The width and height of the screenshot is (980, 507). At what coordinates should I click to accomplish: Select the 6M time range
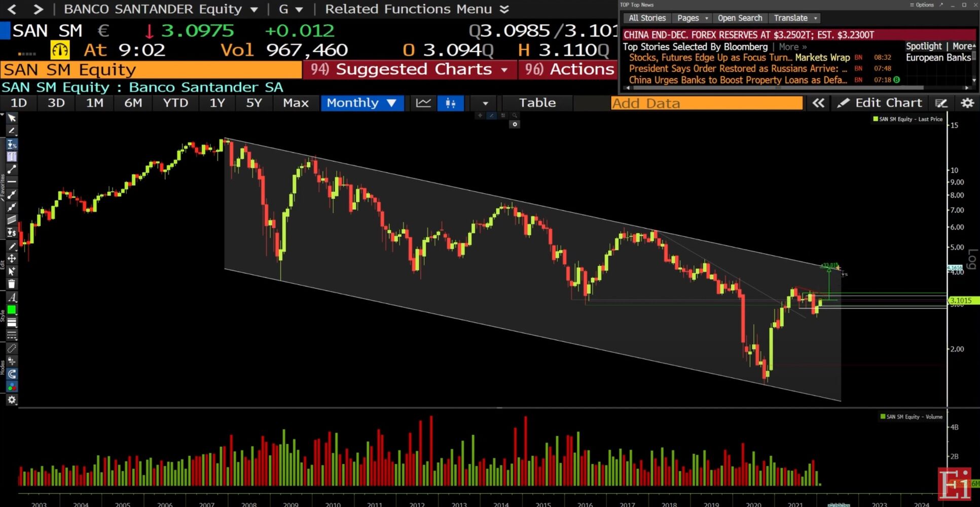(x=133, y=103)
